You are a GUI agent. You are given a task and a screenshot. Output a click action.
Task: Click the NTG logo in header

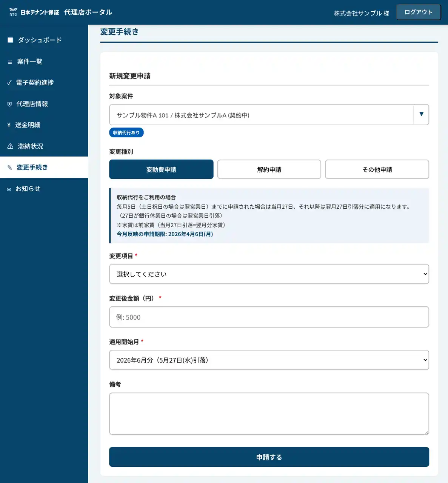click(x=13, y=12)
